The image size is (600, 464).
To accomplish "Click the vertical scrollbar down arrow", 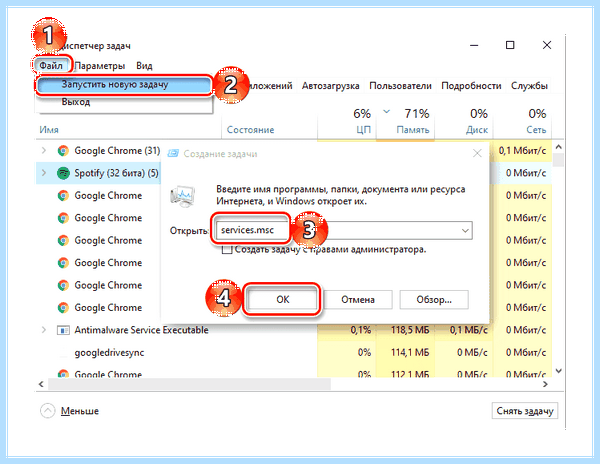I will click(x=558, y=371).
